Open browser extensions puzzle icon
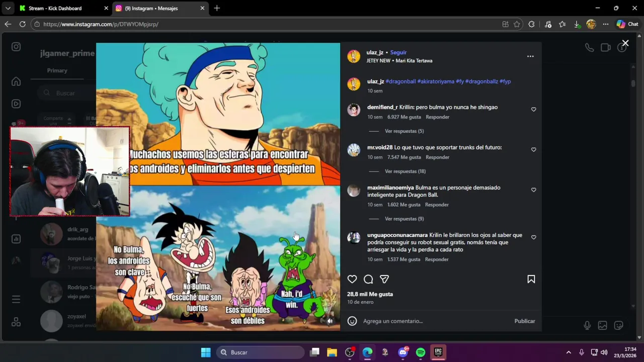 (531, 24)
